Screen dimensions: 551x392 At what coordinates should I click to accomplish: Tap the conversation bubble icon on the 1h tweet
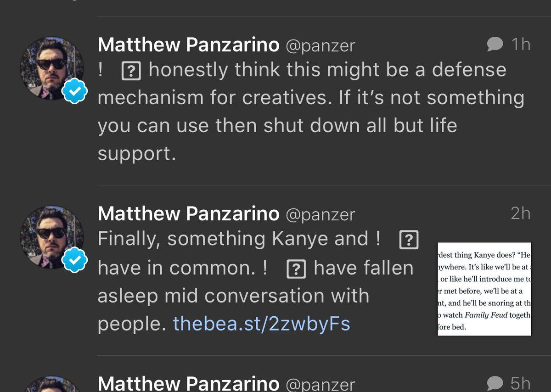coord(495,45)
